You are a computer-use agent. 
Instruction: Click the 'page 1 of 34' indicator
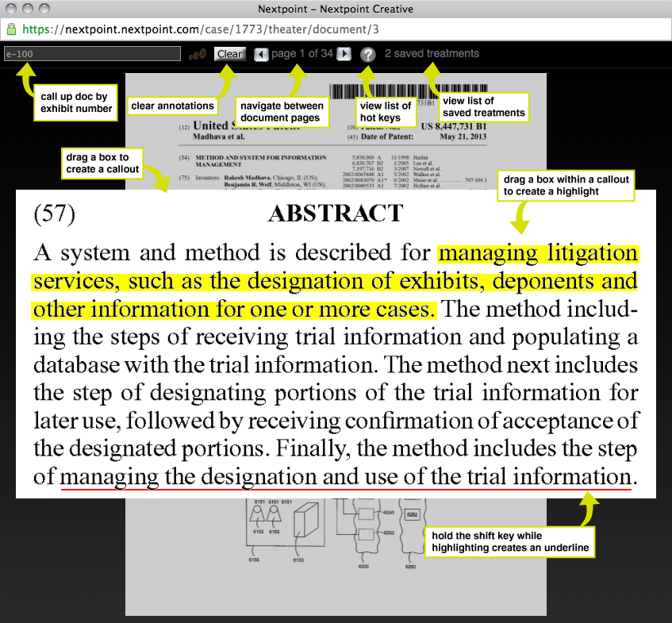click(301, 54)
